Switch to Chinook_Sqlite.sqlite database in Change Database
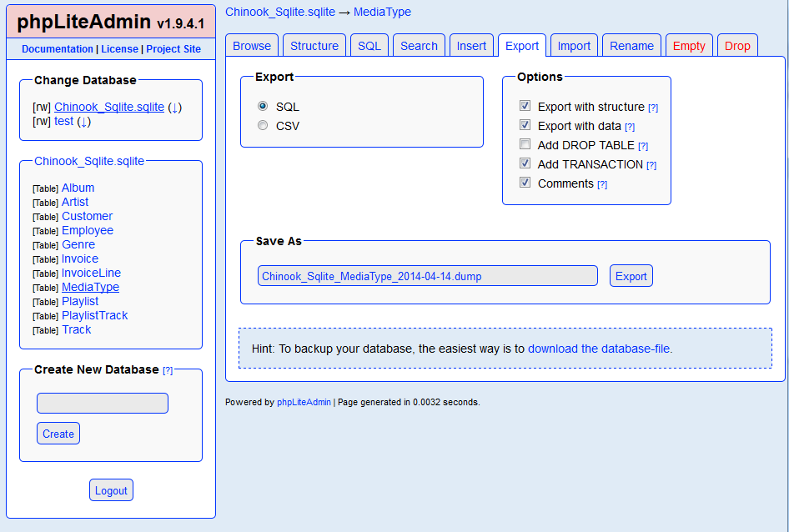 109,108
